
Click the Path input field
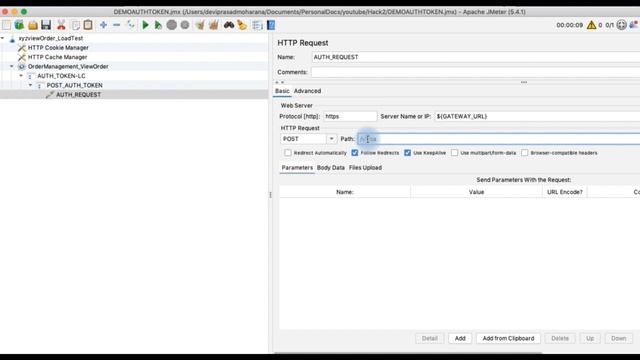click(499, 139)
